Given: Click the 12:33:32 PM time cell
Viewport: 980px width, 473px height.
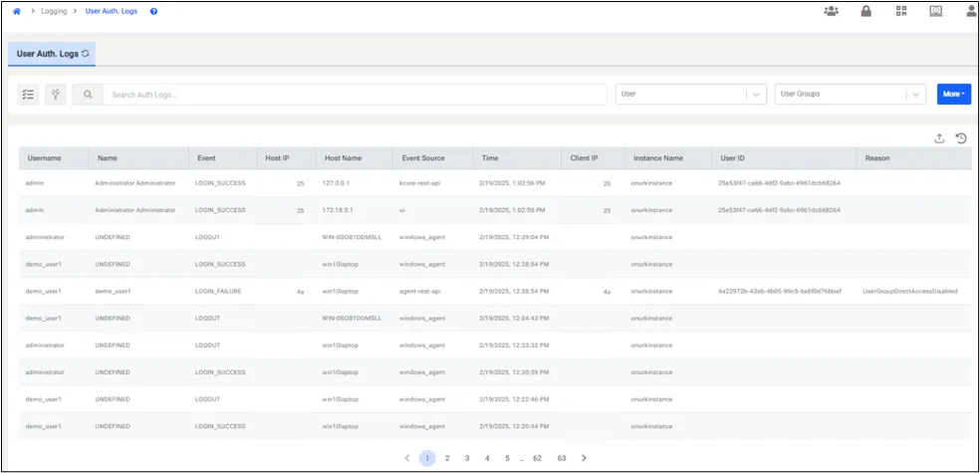Looking at the screenshot, I should pyautogui.click(x=514, y=345).
